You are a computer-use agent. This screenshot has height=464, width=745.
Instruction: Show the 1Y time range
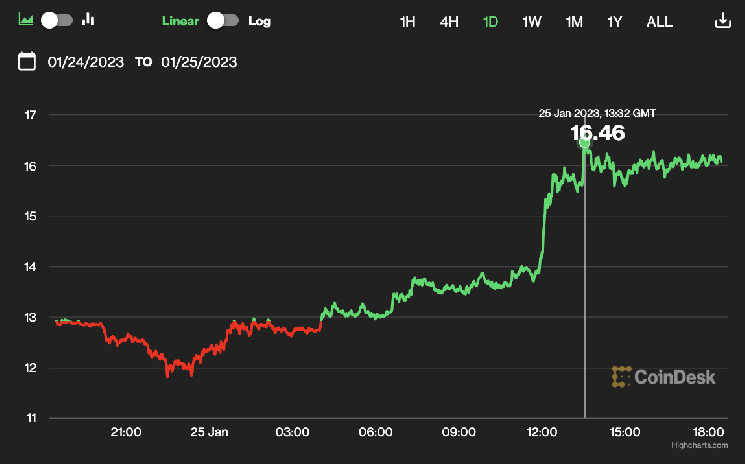coord(615,21)
